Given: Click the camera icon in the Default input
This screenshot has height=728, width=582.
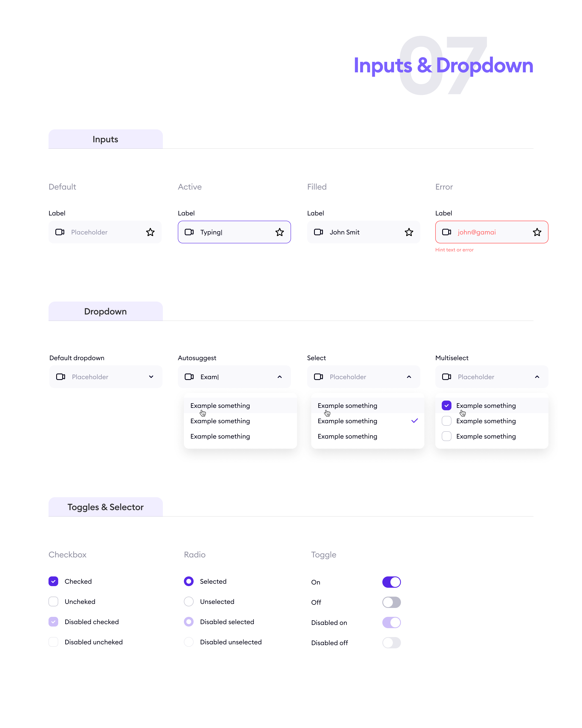Looking at the screenshot, I should [x=60, y=232].
